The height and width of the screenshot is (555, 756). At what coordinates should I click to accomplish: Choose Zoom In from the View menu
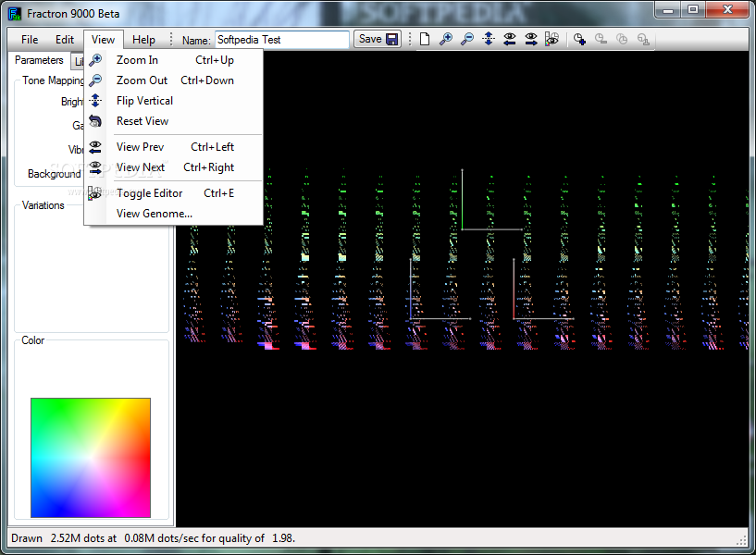coord(137,60)
